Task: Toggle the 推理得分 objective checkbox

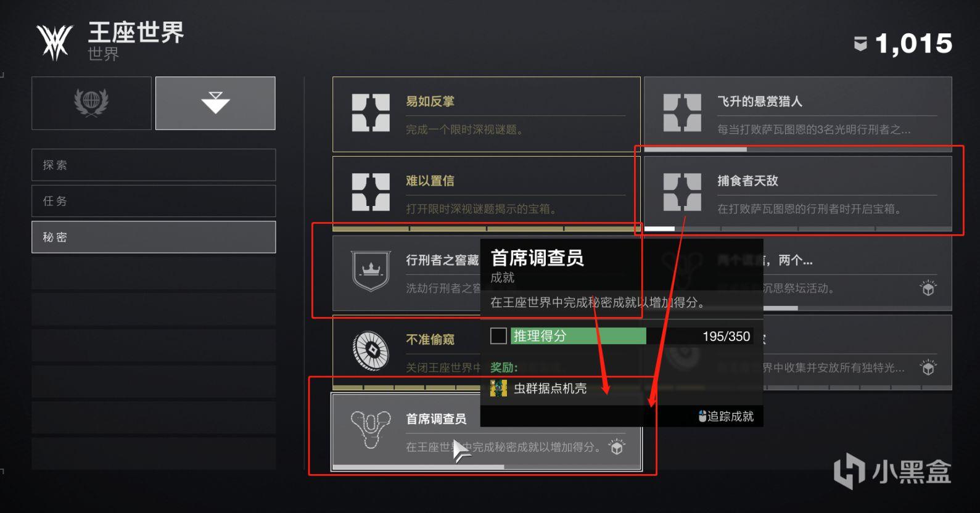Action: (498, 336)
